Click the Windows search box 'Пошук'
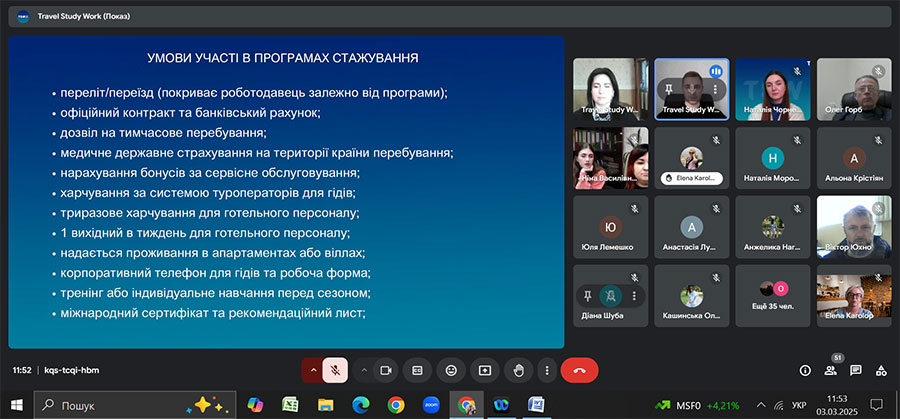900x419 pixels. (x=135, y=405)
